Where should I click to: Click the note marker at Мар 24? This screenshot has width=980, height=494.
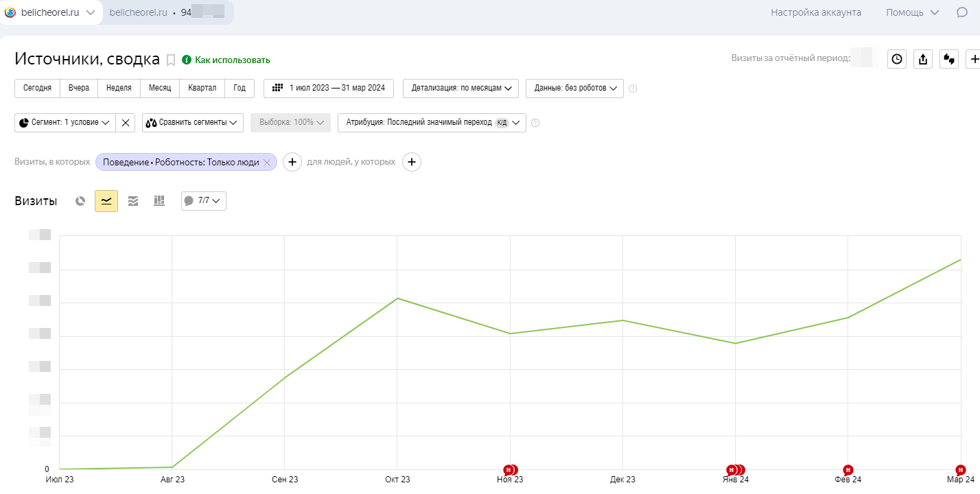(x=960, y=470)
